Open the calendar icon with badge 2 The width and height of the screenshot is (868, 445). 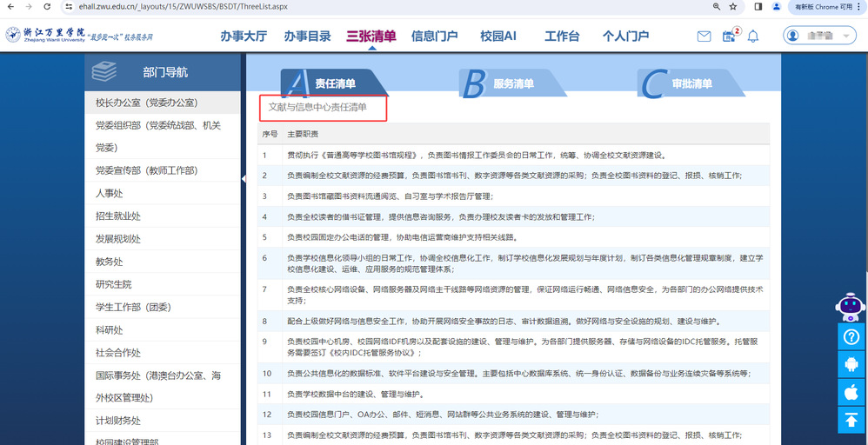[x=730, y=37]
